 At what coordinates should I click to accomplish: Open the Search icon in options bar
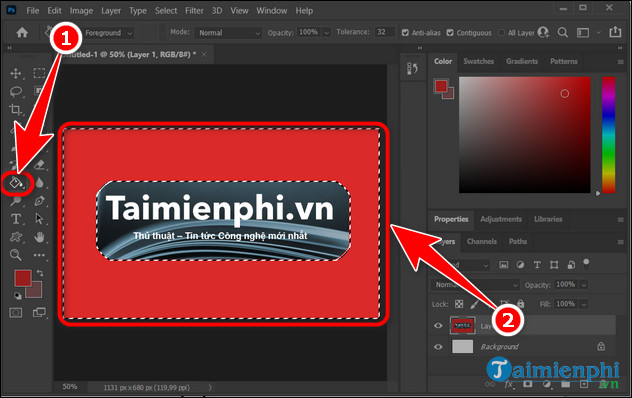click(563, 32)
